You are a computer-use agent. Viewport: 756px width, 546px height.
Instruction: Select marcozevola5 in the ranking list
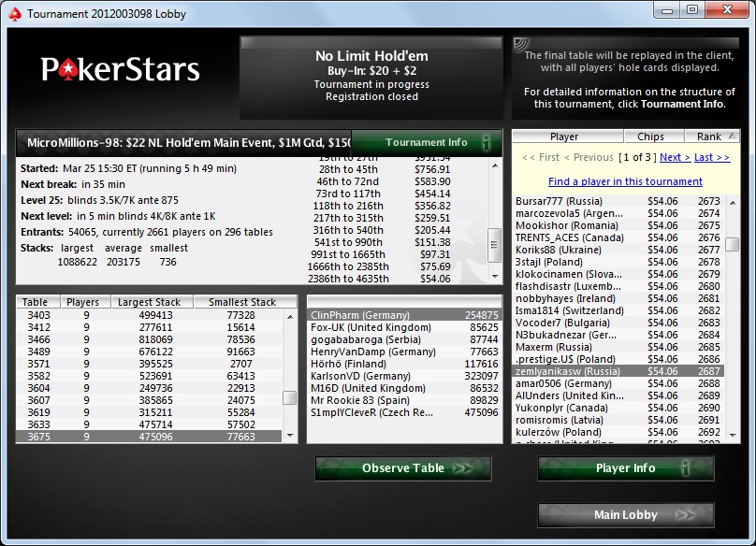pyautogui.click(x=619, y=213)
